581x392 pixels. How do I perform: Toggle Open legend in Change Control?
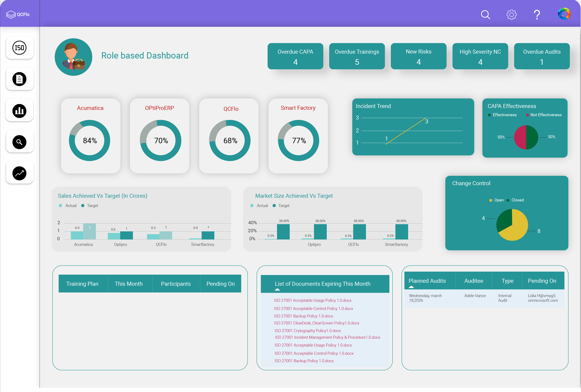(x=496, y=200)
